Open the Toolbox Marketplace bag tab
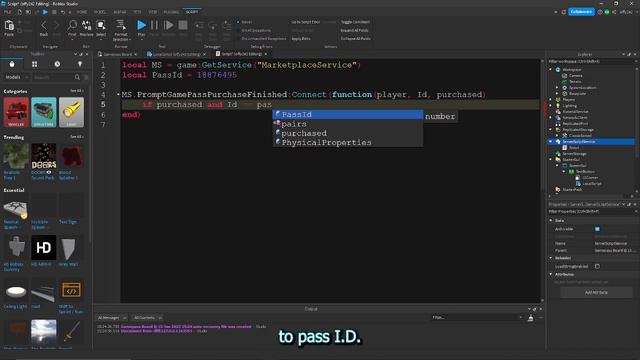This screenshot has width=640, height=360. (x=12, y=64)
